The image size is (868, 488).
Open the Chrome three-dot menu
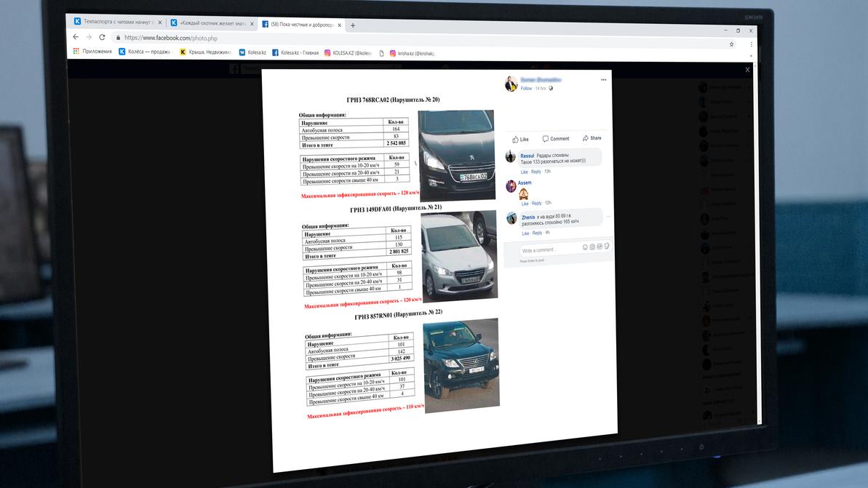751,45
